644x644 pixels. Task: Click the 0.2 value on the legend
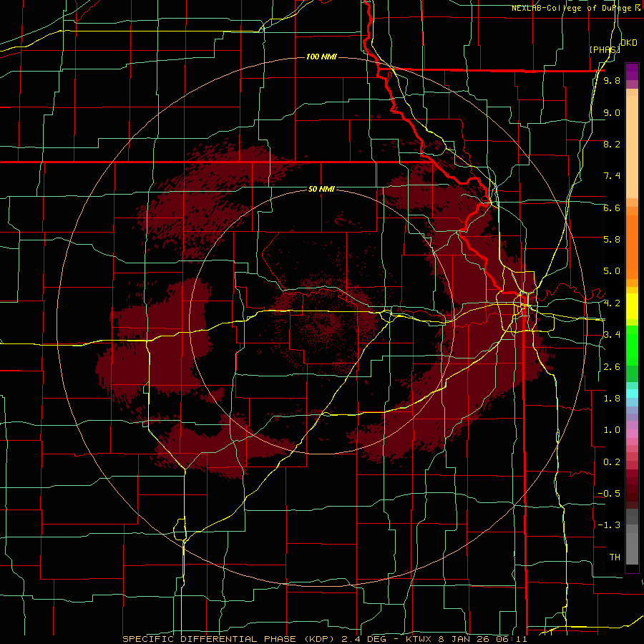612,462
